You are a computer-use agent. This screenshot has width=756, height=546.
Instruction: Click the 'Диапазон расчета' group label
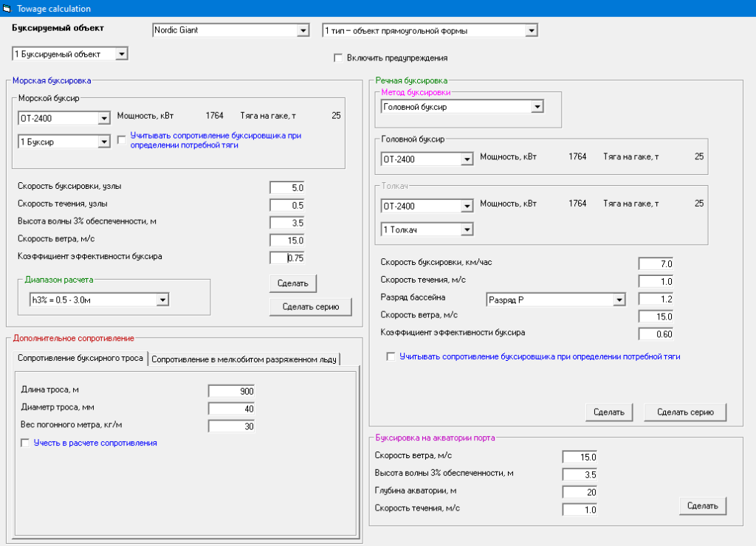coord(59,280)
